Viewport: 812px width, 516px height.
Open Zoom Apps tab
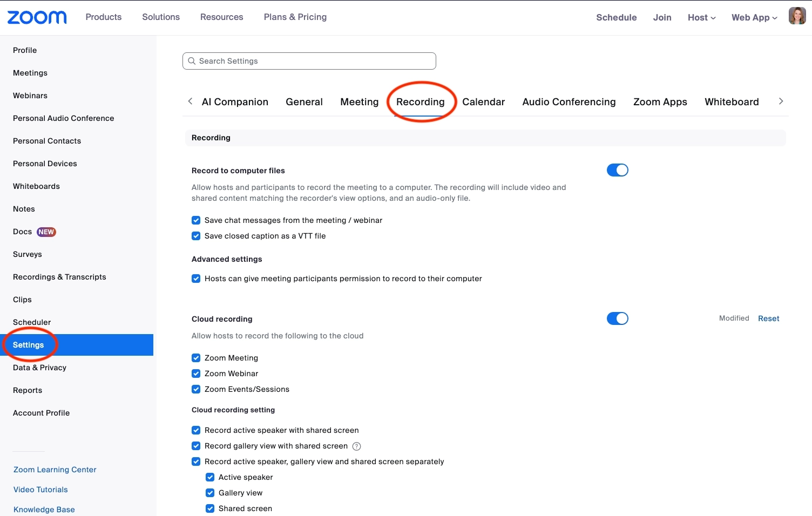[x=660, y=102]
